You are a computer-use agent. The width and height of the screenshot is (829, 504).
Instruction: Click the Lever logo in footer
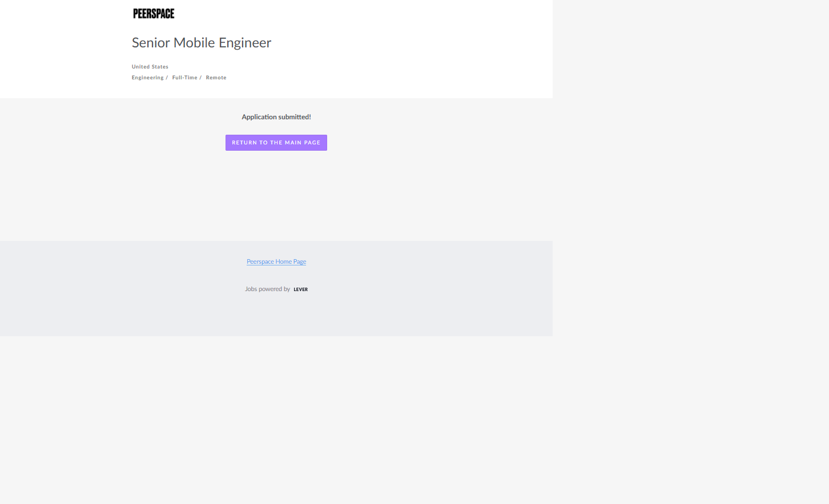(x=300, y=289)
